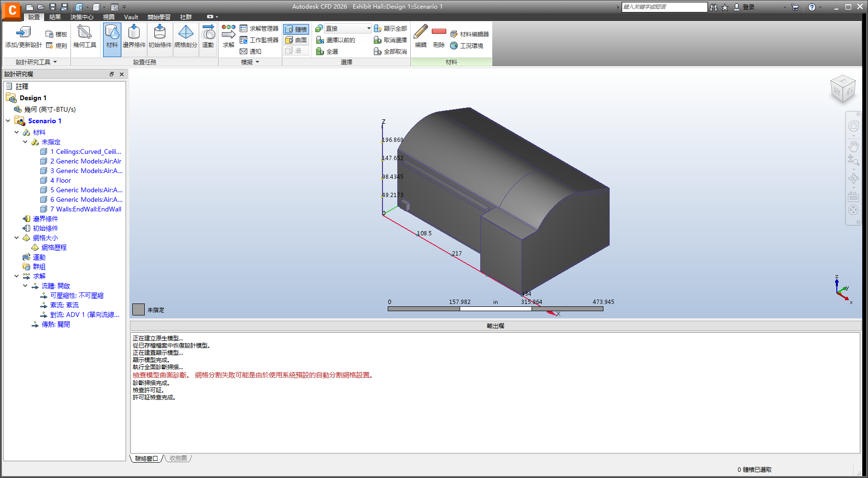The height and width of the screenshot is (478, 868).
Task: Open the 規則 rules tool
Action: coord(57,46)
